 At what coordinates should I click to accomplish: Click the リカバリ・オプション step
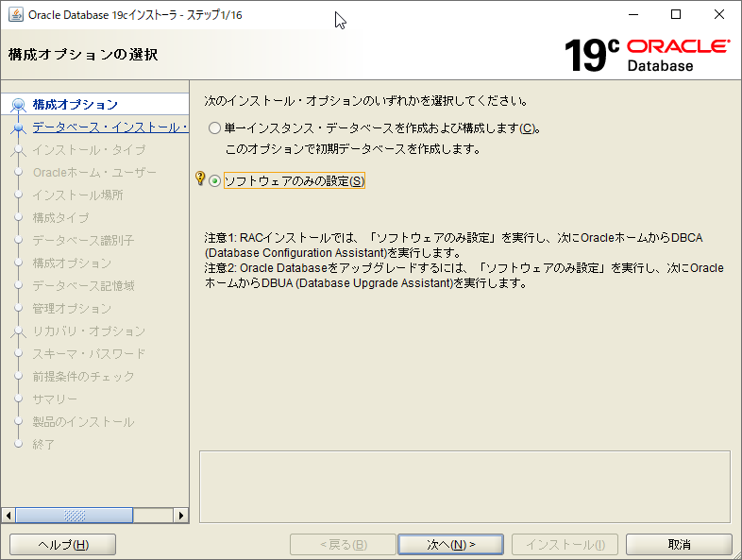click(x=89, y=331)
